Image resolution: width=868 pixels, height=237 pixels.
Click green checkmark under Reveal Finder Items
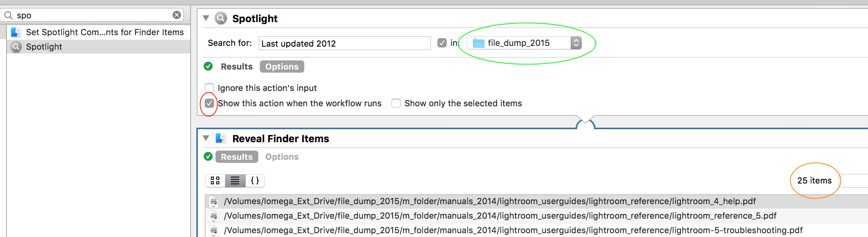pos(208,156)
